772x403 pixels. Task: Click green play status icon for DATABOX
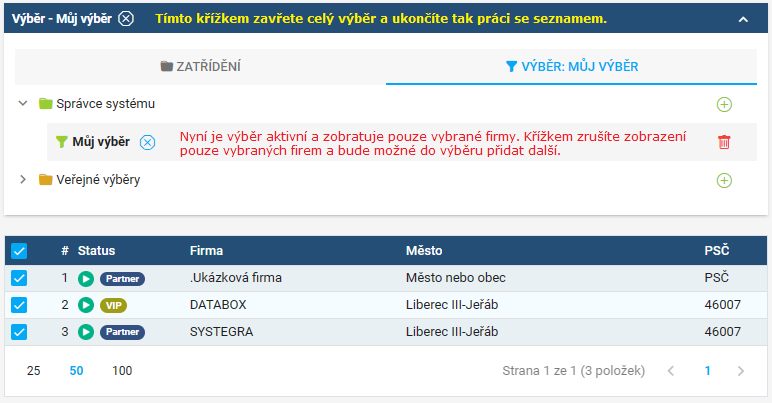point(86,305)
